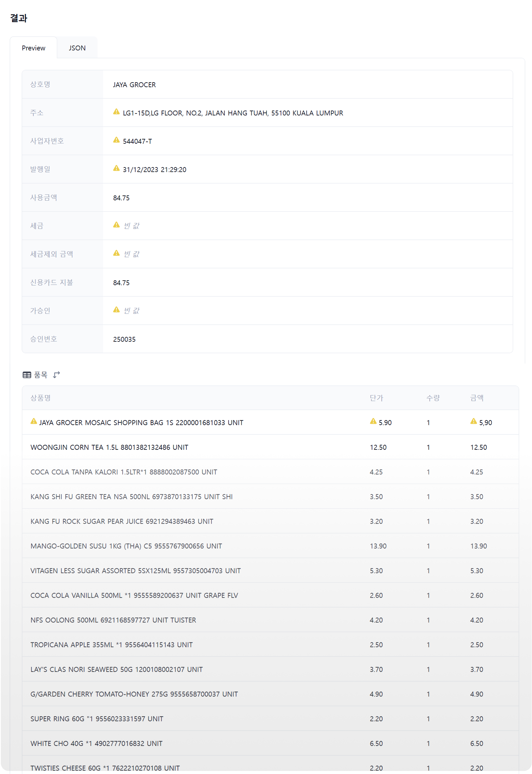Click the 사용금액 value 84.75
532x774 pixels.
tap(121, 198)
